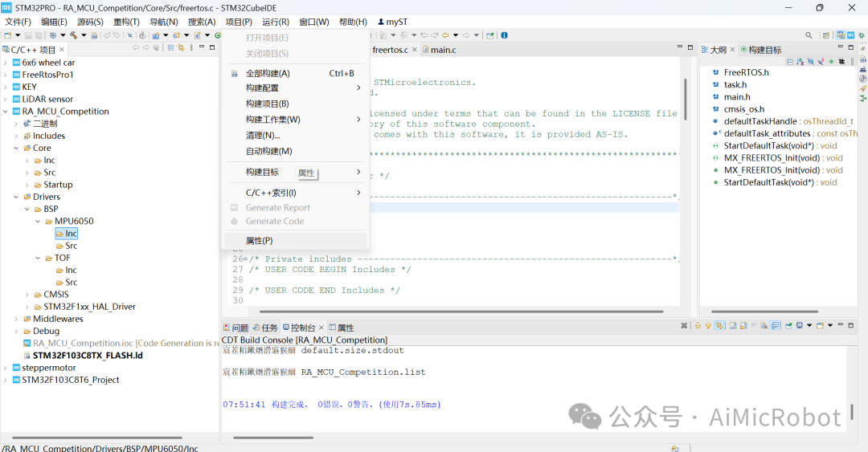Click the console down arrow (next error) icon

point(698,326)
